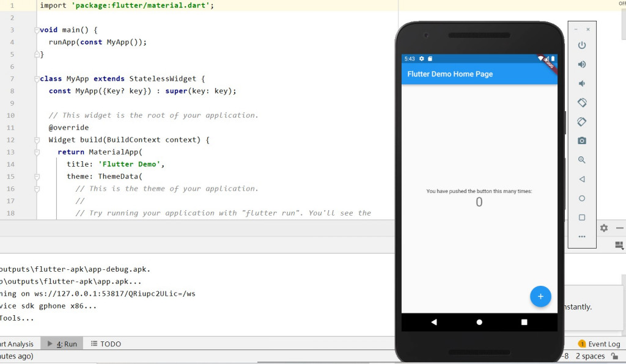
Task: Click the emulator power button icon
Action: 582,45
